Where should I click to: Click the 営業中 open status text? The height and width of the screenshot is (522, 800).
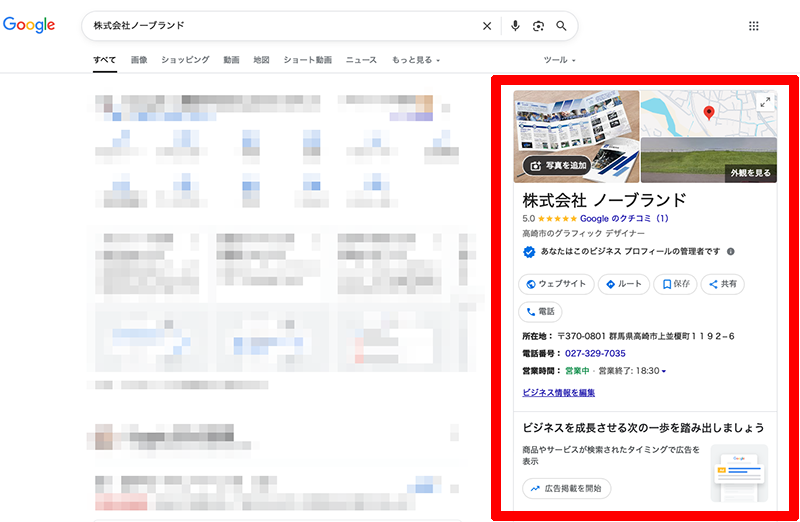click(577, 371)
